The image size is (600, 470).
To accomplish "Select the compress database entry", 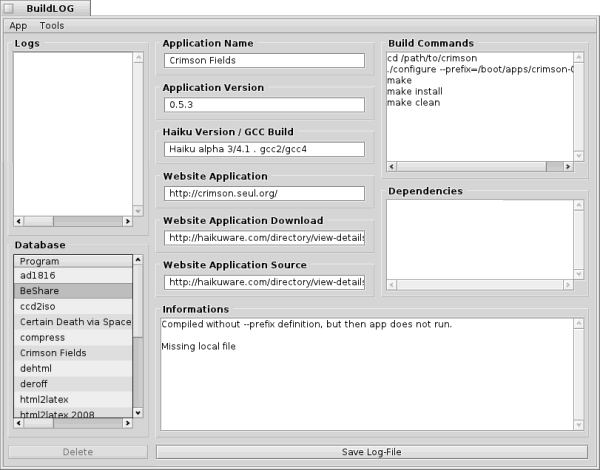I will point(73,338).
